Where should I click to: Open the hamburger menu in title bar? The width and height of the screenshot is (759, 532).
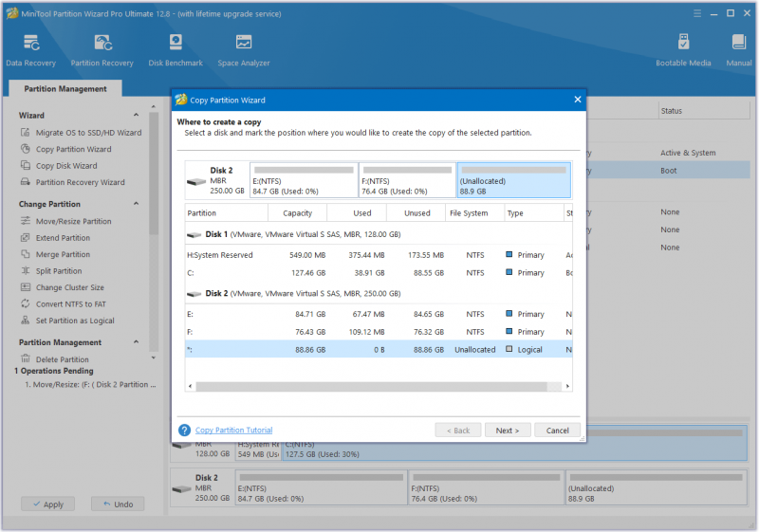click(697, 13)
